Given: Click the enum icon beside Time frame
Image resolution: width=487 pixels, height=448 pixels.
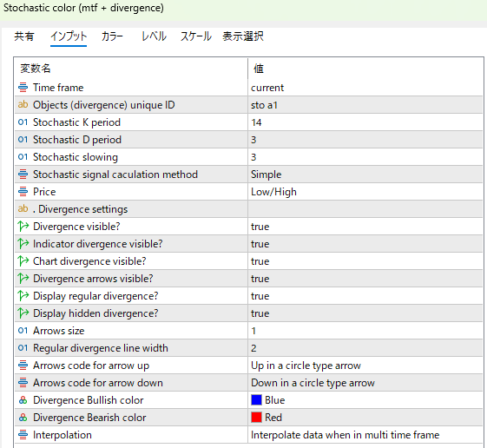Looking at the screenshot, I should point(23,88).
